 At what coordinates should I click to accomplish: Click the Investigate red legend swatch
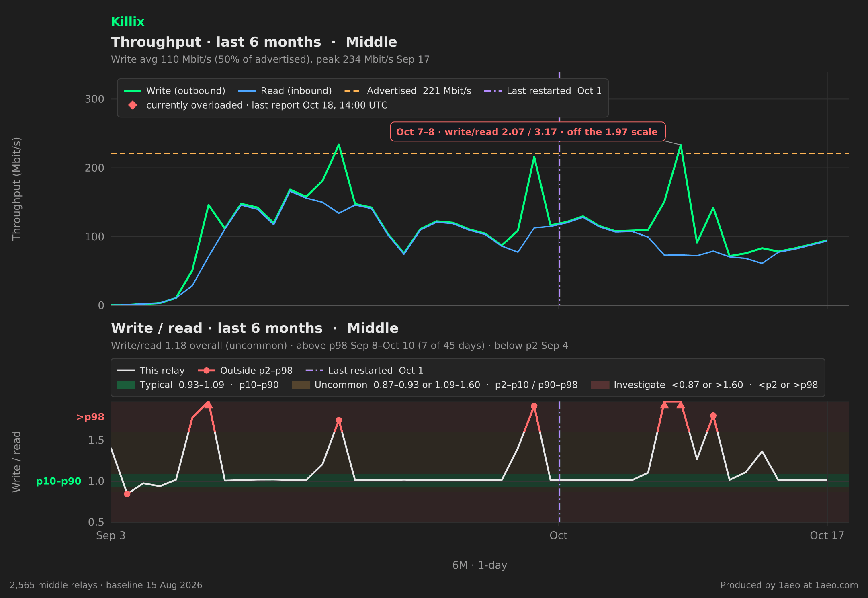600,385
